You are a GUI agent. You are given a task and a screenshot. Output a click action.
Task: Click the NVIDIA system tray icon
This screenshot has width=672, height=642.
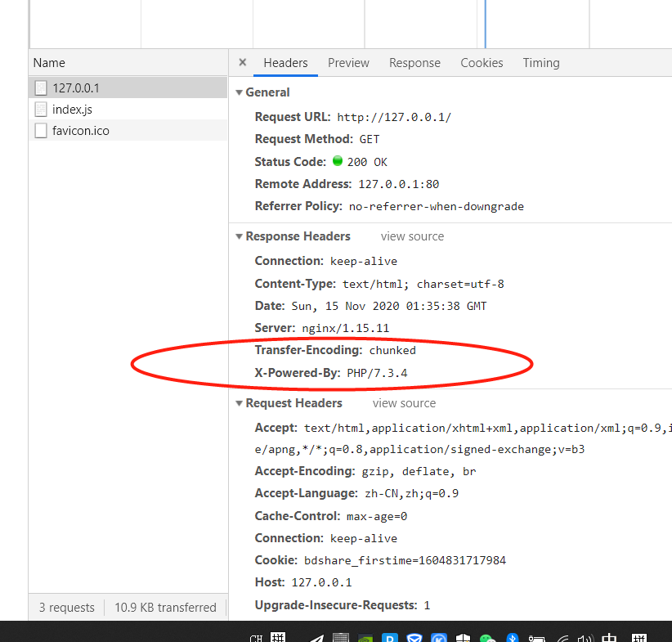(365, 636)
